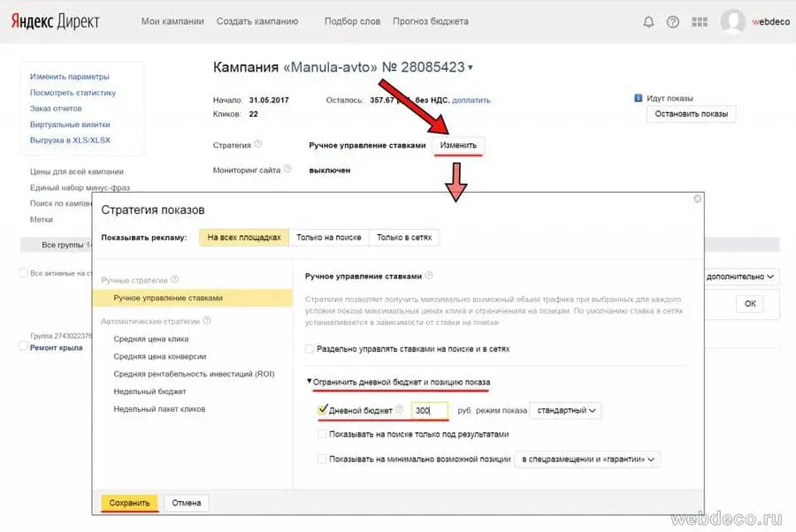796x532 pixels.
Task: Select the Все группы tab
Action: 62,245
